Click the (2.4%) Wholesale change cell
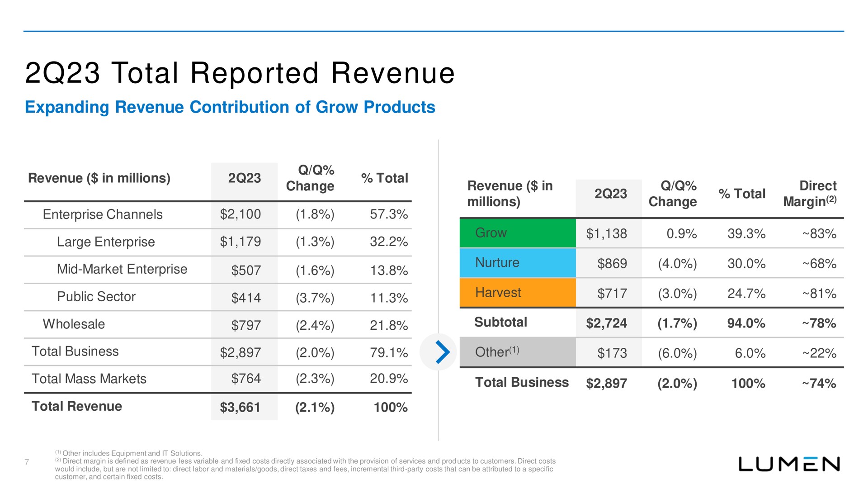 (x=315, y=325)
